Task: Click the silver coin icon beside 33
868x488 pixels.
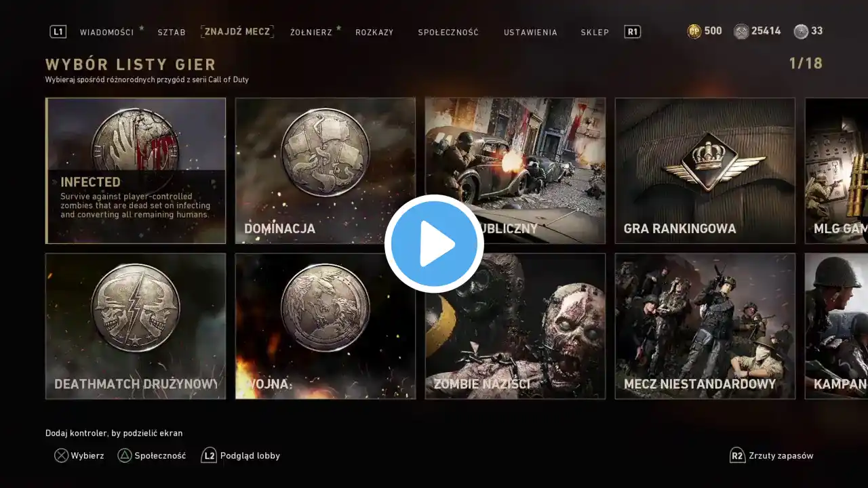Action: click(801, 31)
